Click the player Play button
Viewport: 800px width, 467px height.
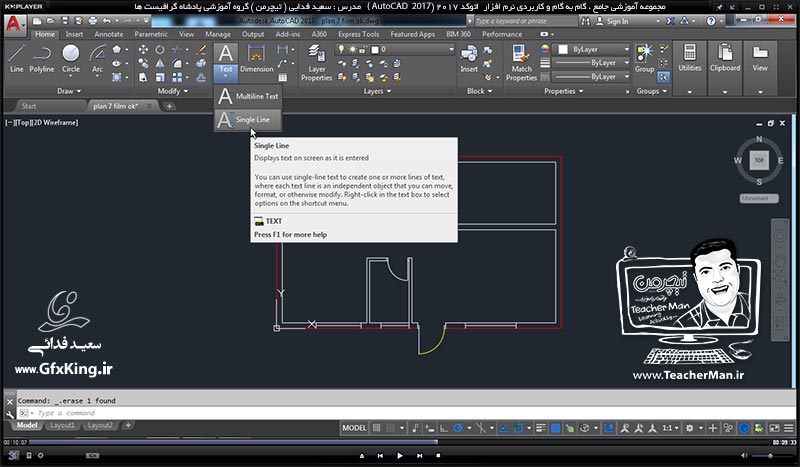click(x=399, y=455)
